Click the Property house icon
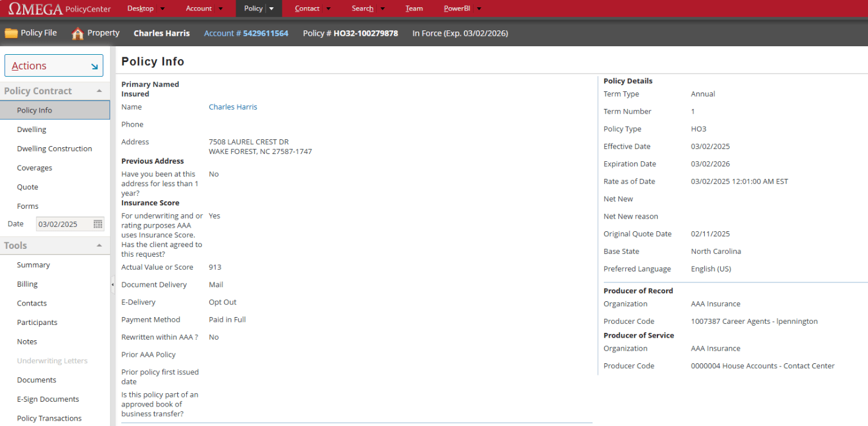Viewport: 868px width, 426px height. (77, 33)
